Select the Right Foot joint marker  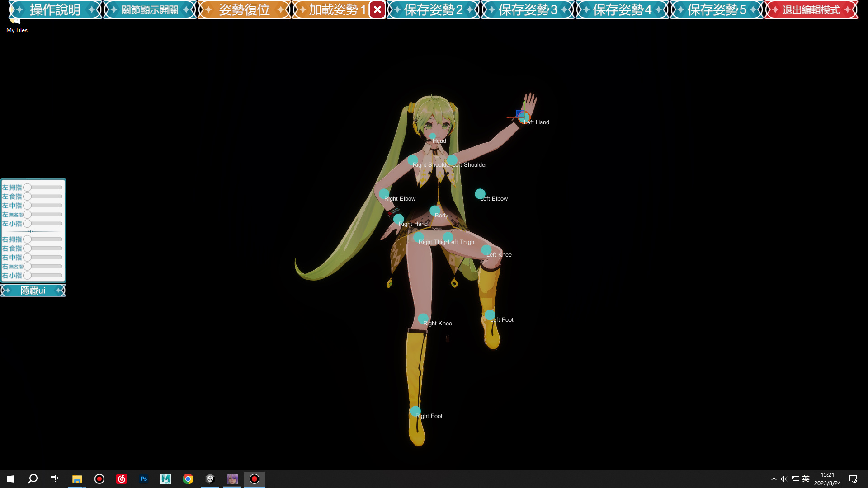click(415, 411)
